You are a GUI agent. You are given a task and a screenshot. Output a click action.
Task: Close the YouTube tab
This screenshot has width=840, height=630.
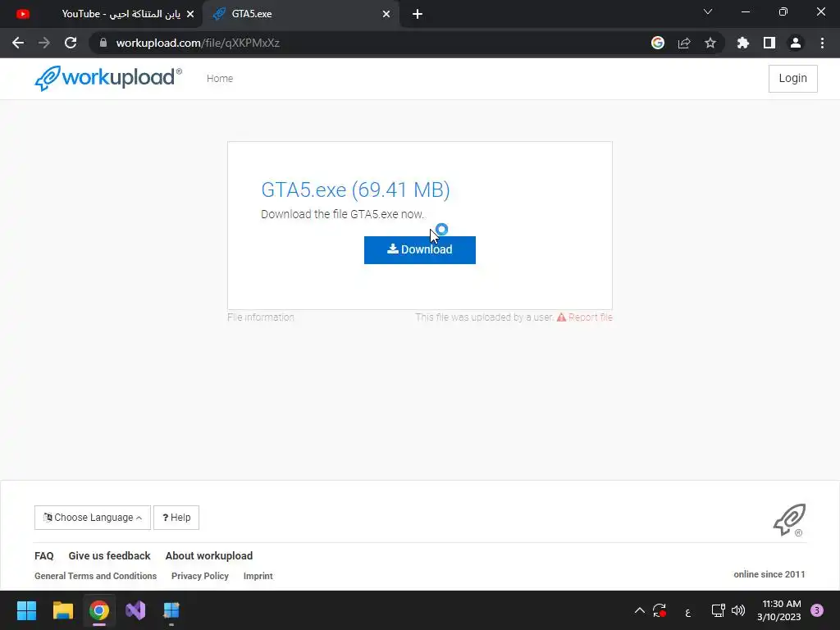coord(190,14)
